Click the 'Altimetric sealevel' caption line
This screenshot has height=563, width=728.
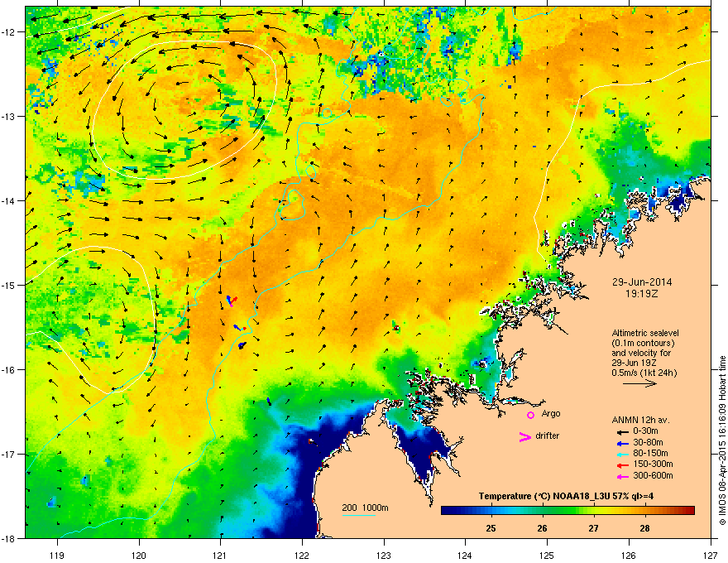point(645,333)
